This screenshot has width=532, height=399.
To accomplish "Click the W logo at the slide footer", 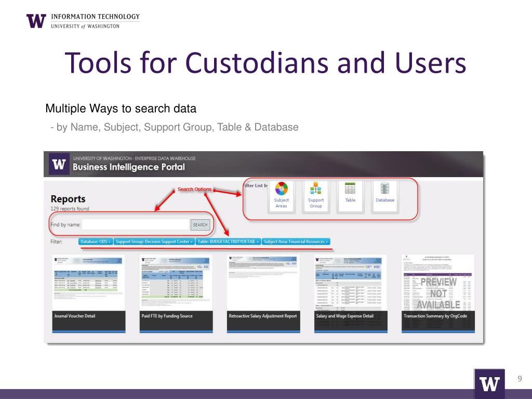I will [x=489, y=384].
